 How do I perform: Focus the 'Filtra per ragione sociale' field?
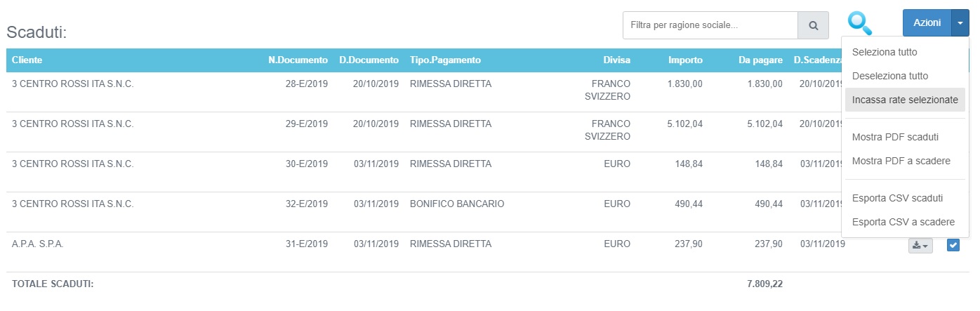710,25
